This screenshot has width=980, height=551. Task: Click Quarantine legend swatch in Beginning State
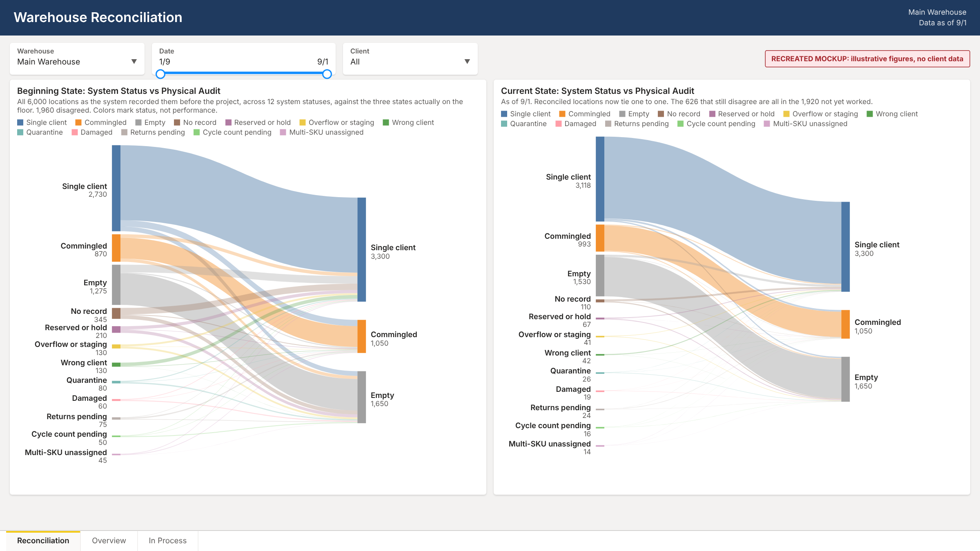20,132
